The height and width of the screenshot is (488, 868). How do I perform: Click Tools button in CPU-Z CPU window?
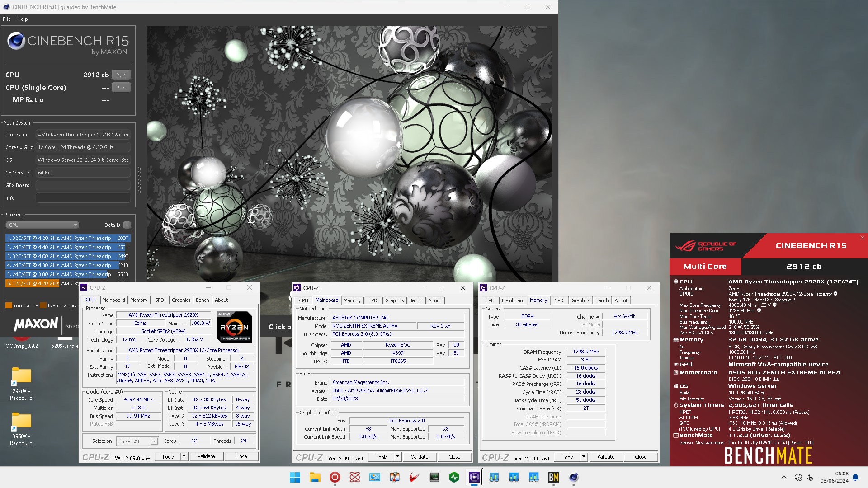point(168,456)
